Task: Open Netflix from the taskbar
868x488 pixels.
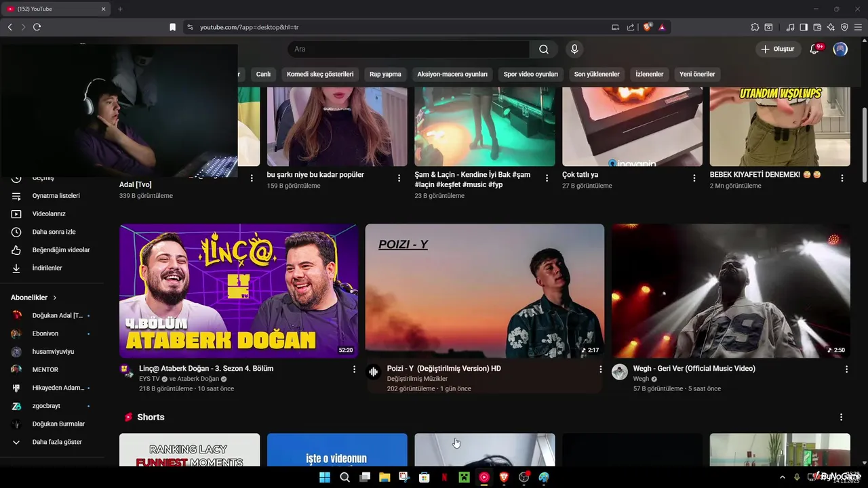Action: pos(444,477)
